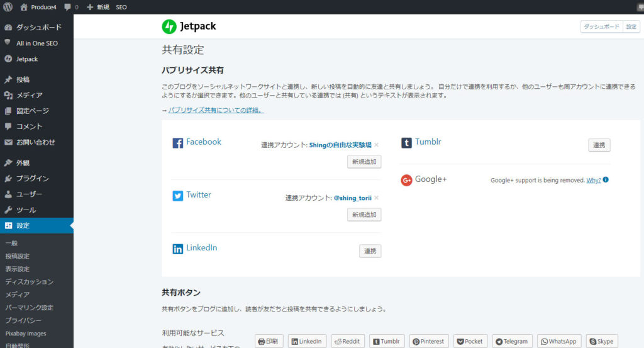Click the Google+ icon
644x348 pixels.
[406, 180]
